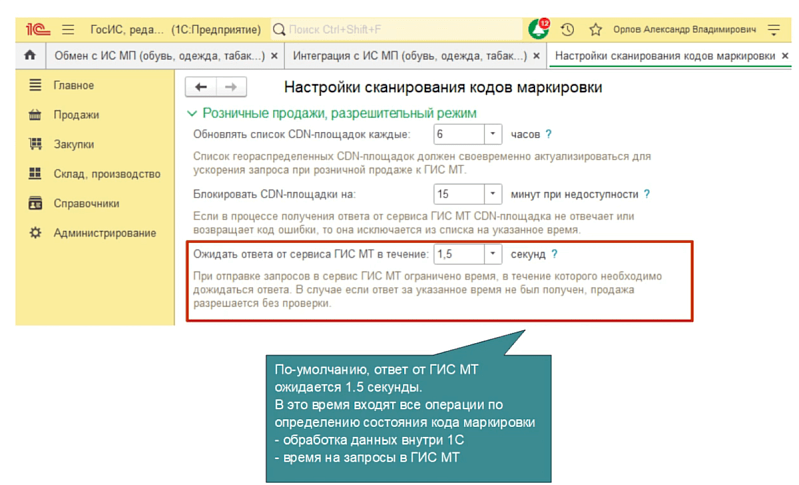Open the Главное section
The width and height of the screenshot is (799, 485).
(x=74, y=85)
